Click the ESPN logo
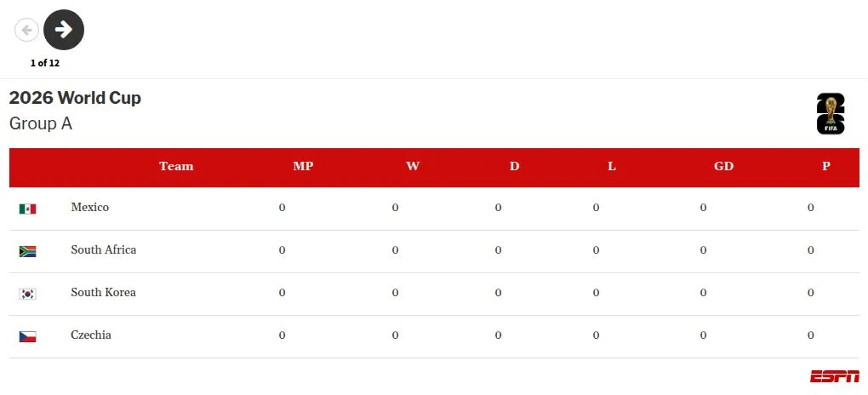The width and height of the screenshot is (868, 395). [835, 376]
